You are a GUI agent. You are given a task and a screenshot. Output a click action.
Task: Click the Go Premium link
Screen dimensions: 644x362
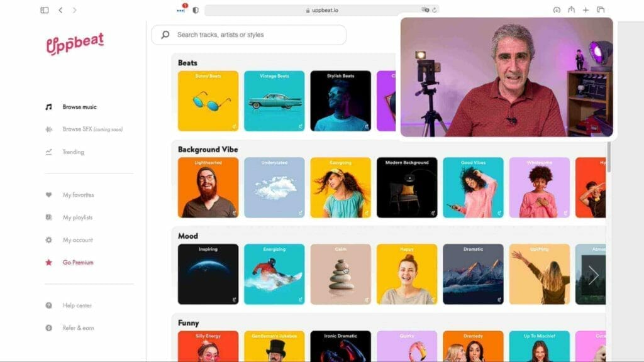(78, 263)
